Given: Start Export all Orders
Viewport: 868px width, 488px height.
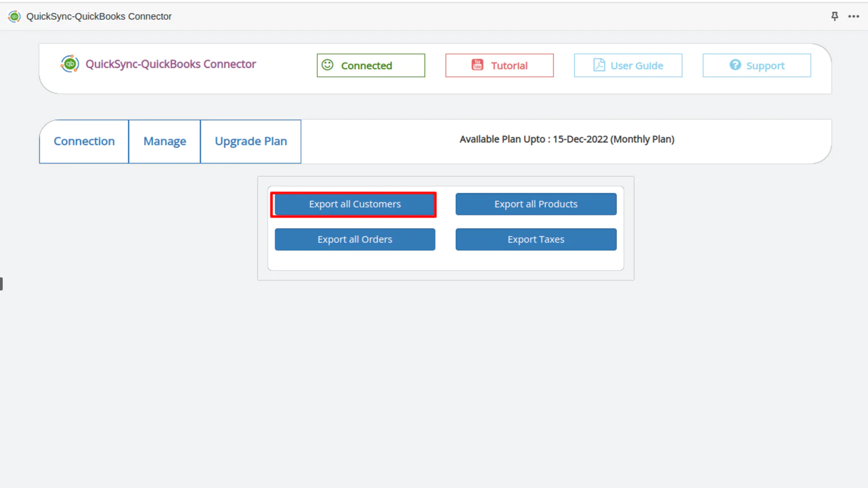Looking at the screenshot, I should [355, 240].
